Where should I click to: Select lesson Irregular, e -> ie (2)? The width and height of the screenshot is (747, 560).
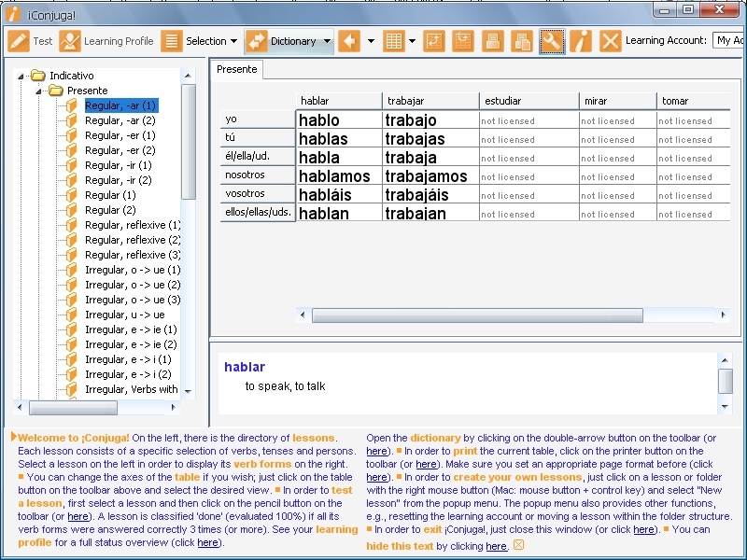click(131, 344)
